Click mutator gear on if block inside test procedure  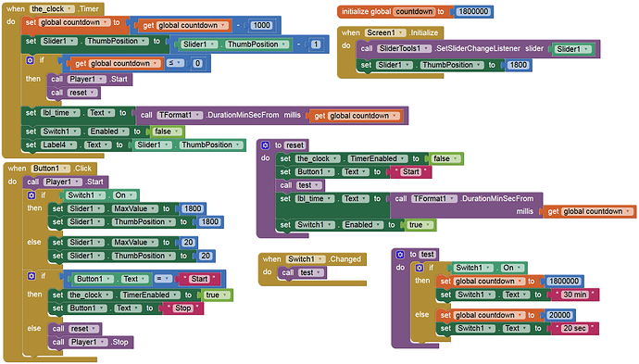[x=420, y=268]
